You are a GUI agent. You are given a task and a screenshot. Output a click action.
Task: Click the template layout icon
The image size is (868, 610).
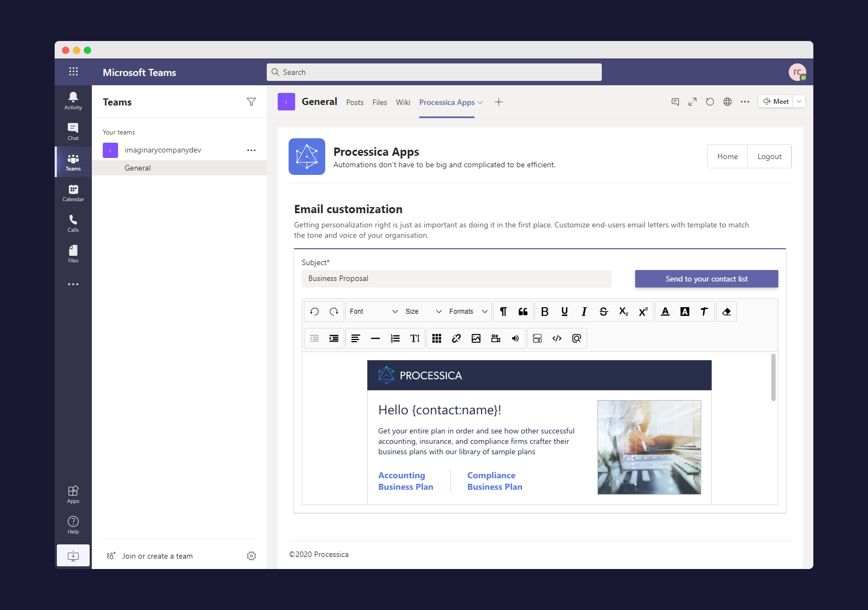[x=537, y=338]
